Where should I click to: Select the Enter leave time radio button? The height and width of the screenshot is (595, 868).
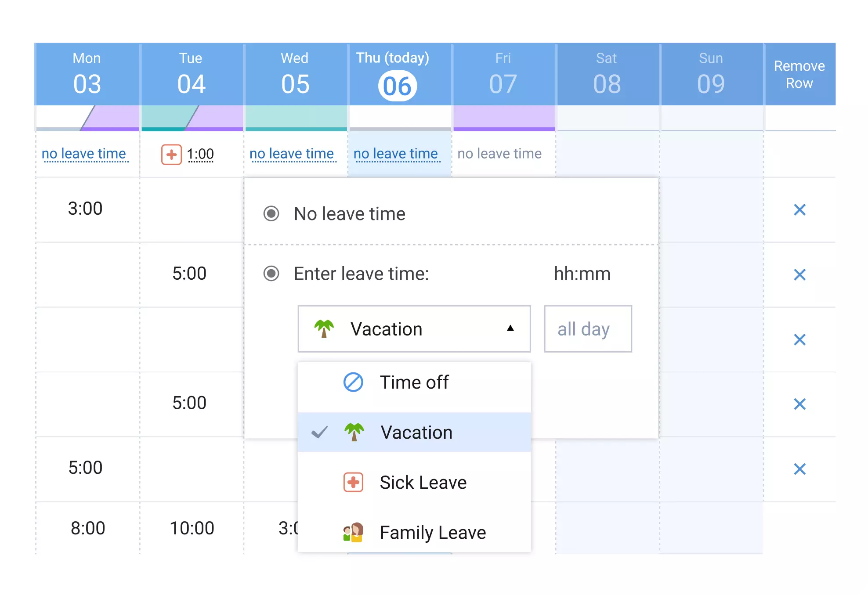coord(271,274)
